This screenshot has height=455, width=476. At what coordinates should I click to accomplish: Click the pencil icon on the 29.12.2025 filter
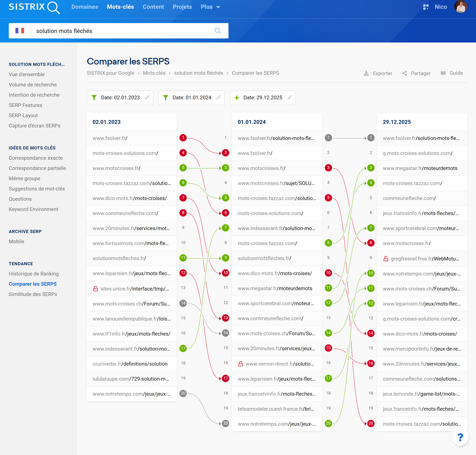point(290,98)
